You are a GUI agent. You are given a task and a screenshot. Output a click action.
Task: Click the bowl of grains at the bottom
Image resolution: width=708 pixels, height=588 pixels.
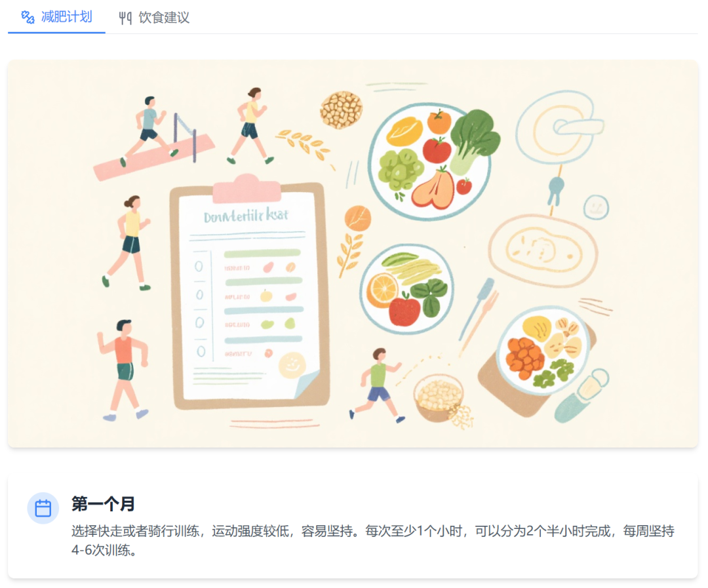(440, 398)
